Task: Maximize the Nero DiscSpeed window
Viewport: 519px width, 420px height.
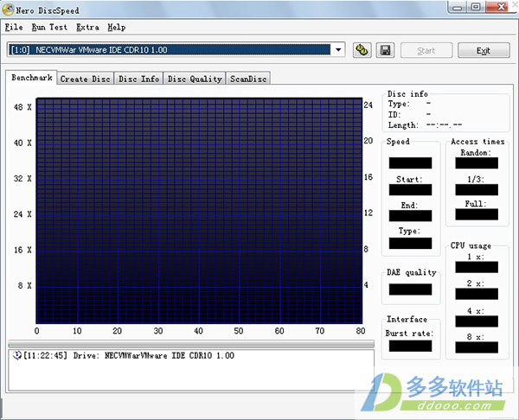Action: [476, 7]
